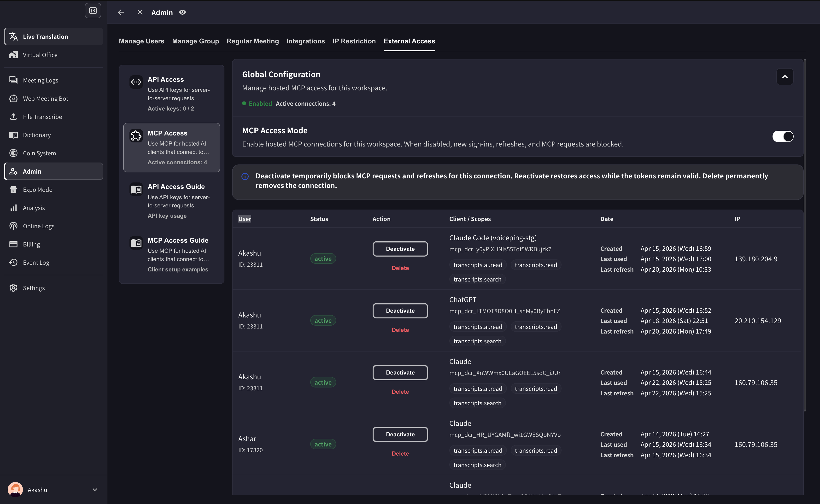This screenshot has height=504, width=820.
Task: Open the API Access Guide card
Action: (x=172, y=201)
